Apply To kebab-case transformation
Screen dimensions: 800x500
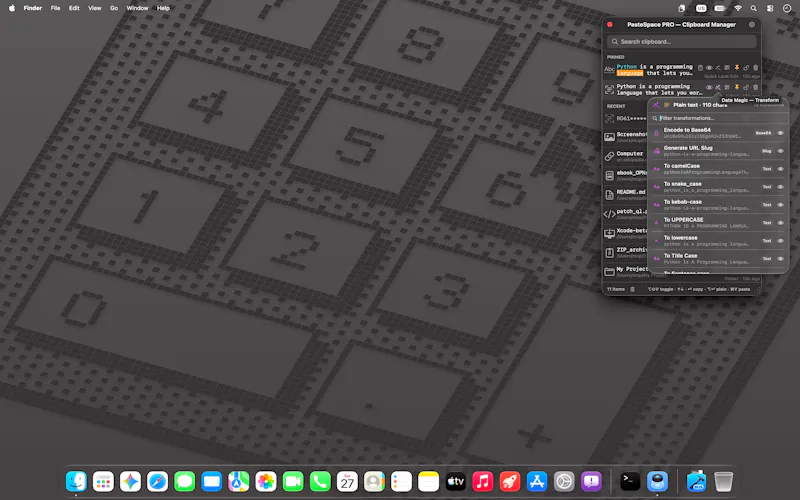coord(718,205)
